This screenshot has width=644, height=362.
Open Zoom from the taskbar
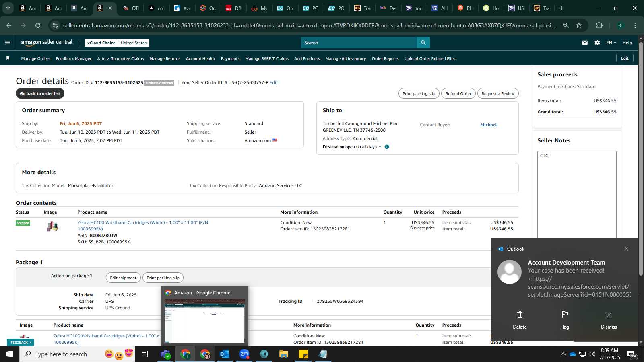244,354
